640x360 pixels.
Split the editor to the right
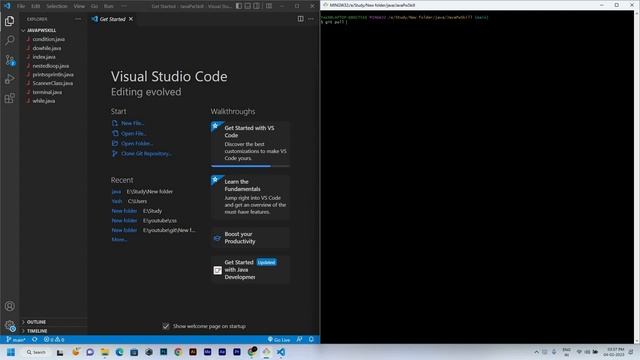coord(300,19)
